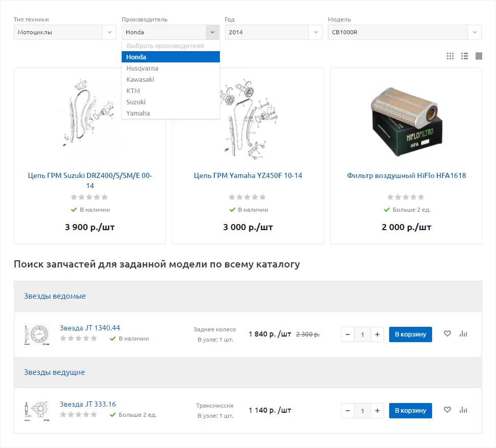
Task: Increase quantity for Звезда JT 333.16
Action: (x=377, y=411)
